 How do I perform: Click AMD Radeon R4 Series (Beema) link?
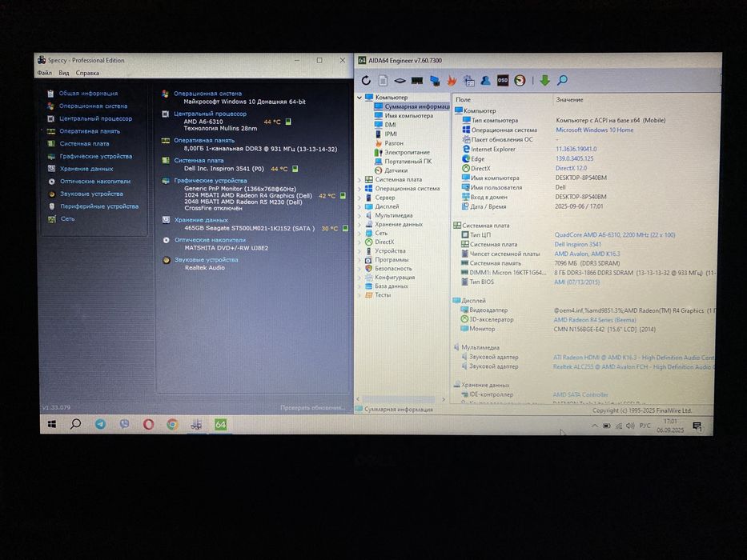595,320
